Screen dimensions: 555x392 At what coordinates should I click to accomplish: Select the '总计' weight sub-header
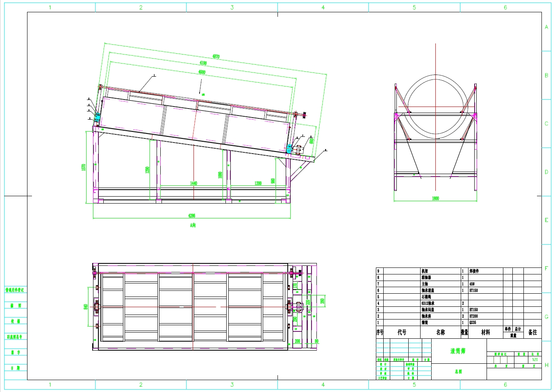coord(518,329)
